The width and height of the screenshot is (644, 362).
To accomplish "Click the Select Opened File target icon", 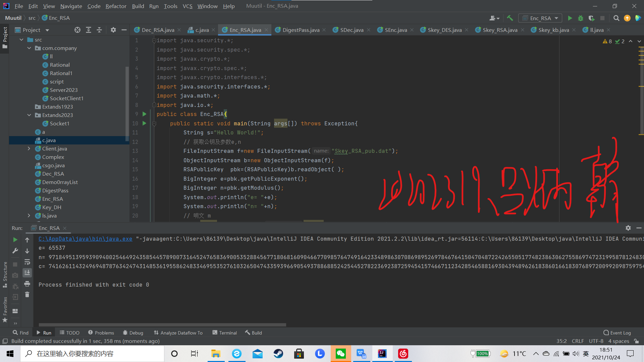I will [77, 30].
